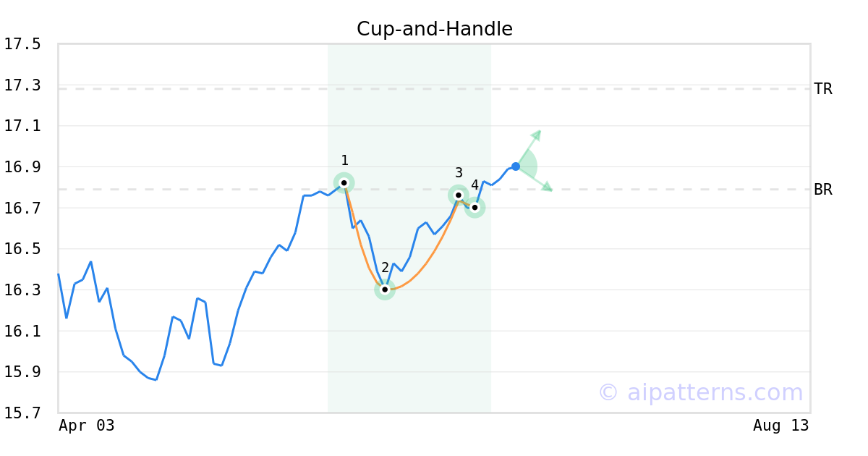The height and width of the screenshot is (456, 868).
Task: Click the aipatterns.com watermark
Action: (700, 392)
